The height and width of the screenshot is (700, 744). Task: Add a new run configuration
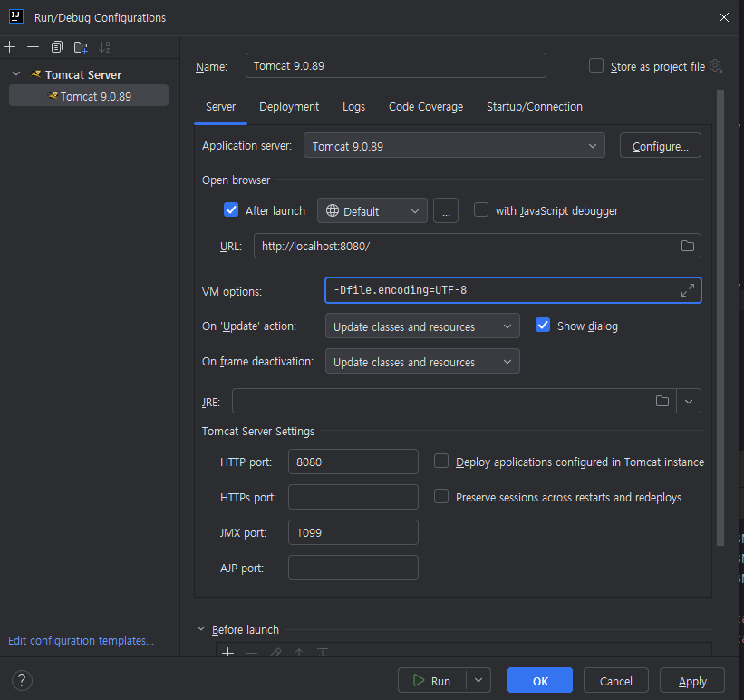click(x=9, y=47)
